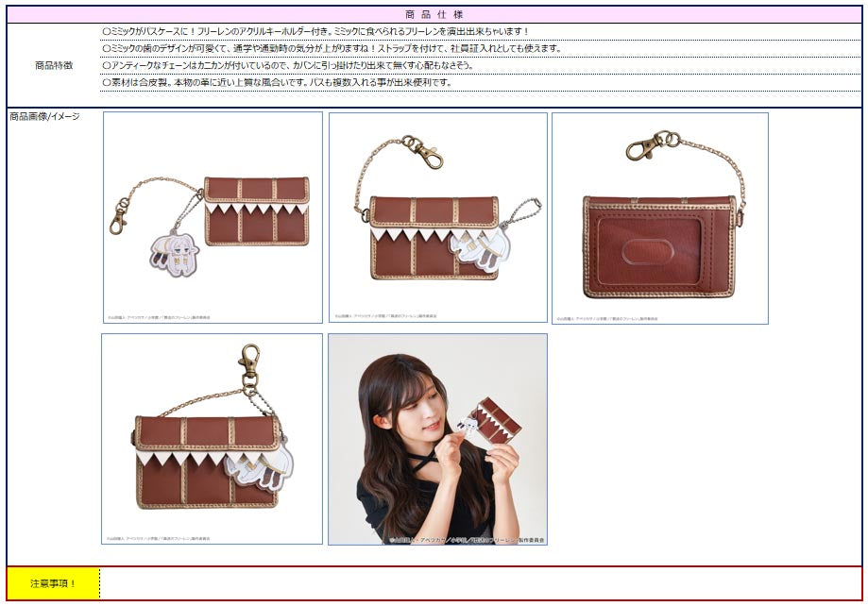The height and width of the screenshot is (606, 868).
Task: Open image of pass case with chain on top
Action: (x=438, y=217)
